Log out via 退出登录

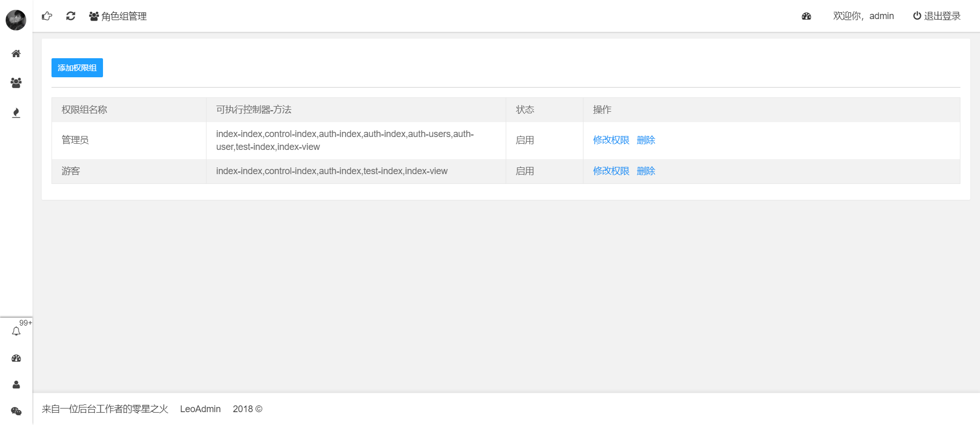[x=937, y=16]
